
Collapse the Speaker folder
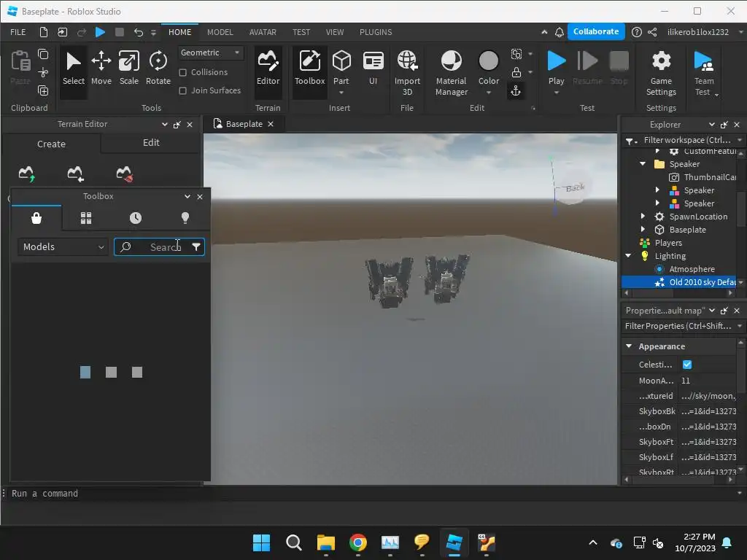click(x=643, y=164)
